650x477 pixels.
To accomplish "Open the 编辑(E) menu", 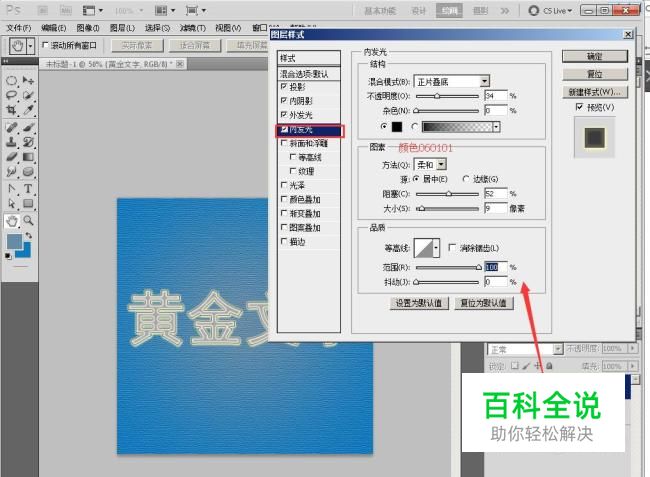I will coord(53,28).
